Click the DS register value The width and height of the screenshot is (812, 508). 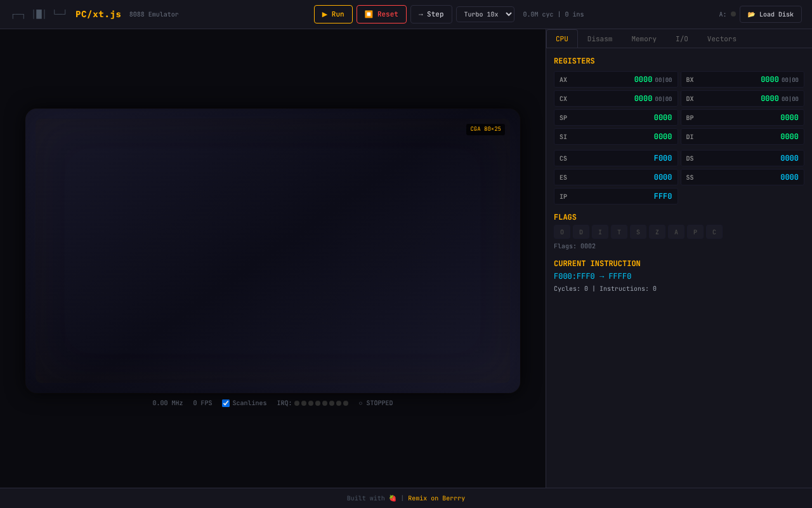pyautogui.click(x=789, y=159)
